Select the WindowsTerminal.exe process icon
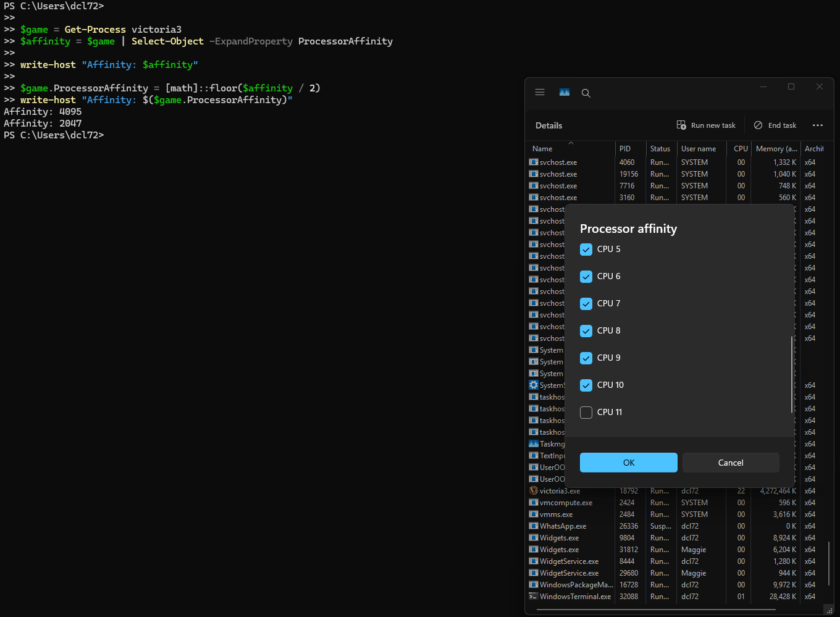Image resolution: width=840 pixels, height=617 pixels. point(534,597)
